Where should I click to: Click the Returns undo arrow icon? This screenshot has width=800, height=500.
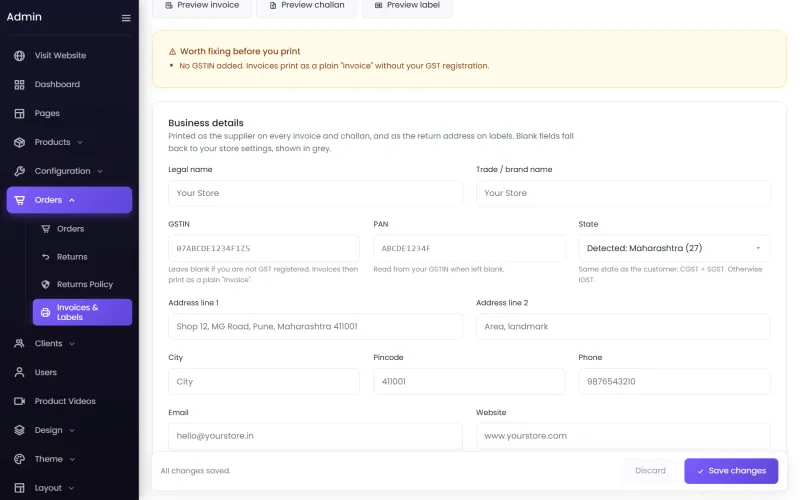pos(45,257)
